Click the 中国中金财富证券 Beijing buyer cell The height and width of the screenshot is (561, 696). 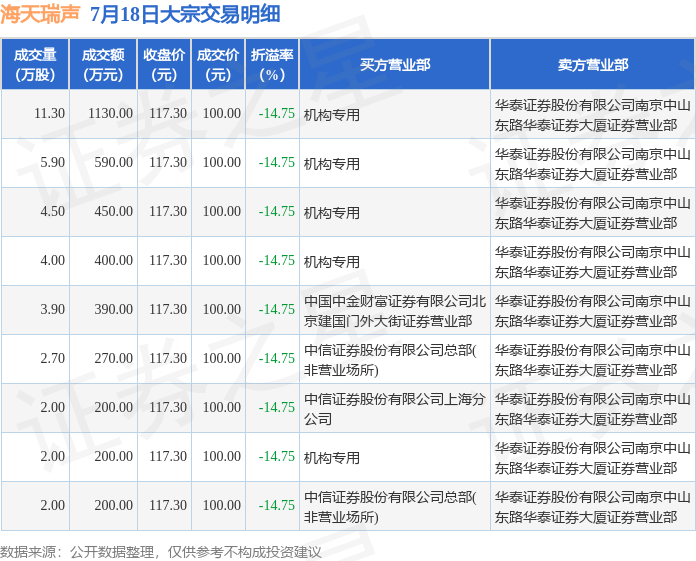pyautogui.click(x=395, y=311)
